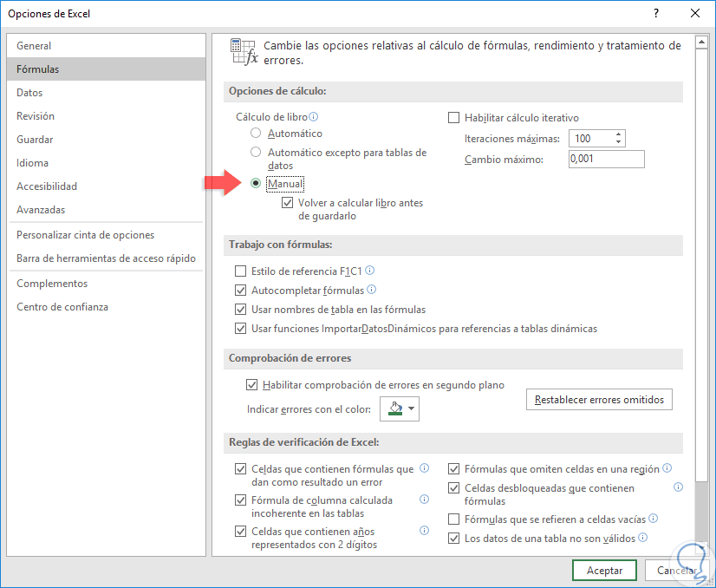Decrease Iteraciones máximas with down arrow
This screenshot has height=588, width=716.
point(618,142)
